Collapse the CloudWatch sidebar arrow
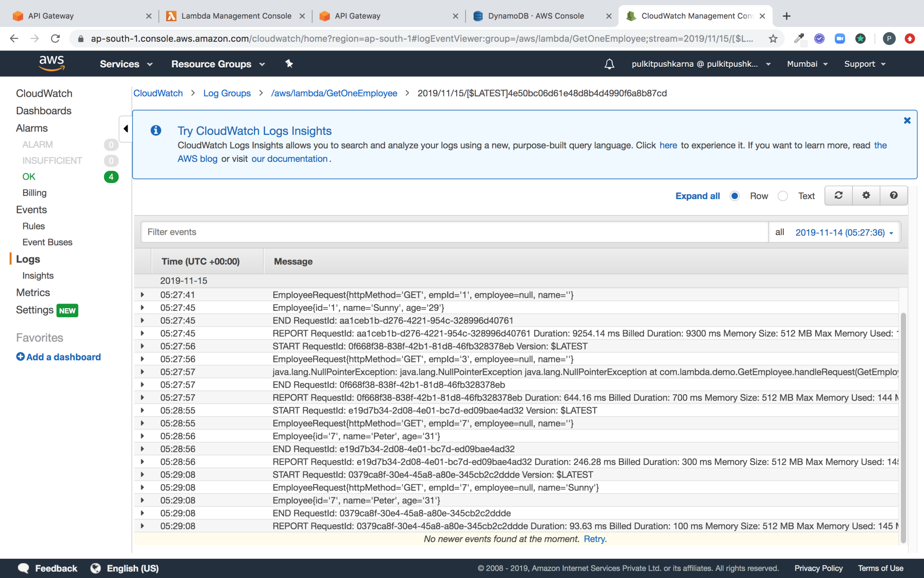Screen dimensions: 924x578 click(125, 128)
